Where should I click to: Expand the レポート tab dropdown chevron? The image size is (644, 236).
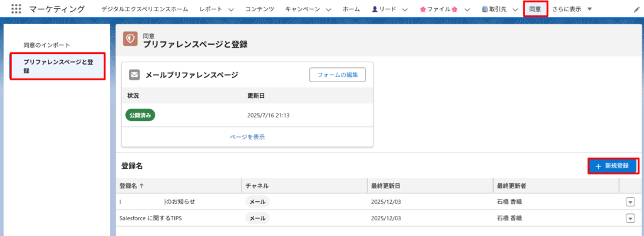click(x=231, y=9)
